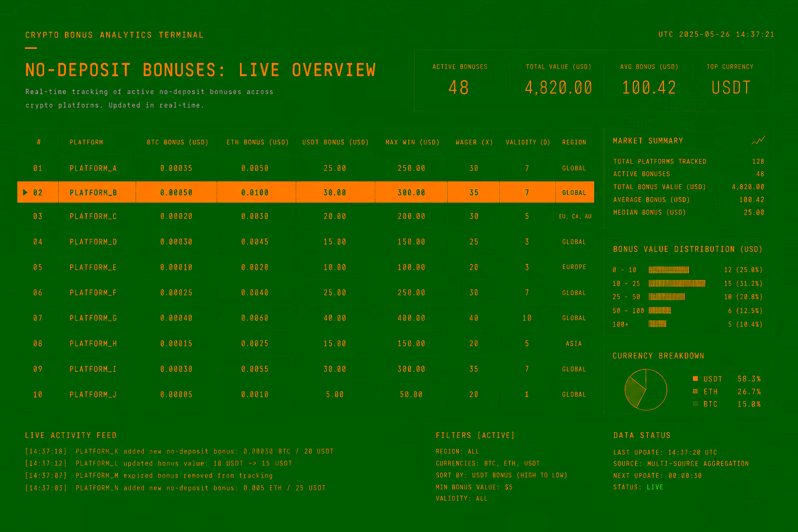Image resolution: width=798 pixels, height=532 pixels.
Task: Click the PLATFORM column header
Action: 86,142
